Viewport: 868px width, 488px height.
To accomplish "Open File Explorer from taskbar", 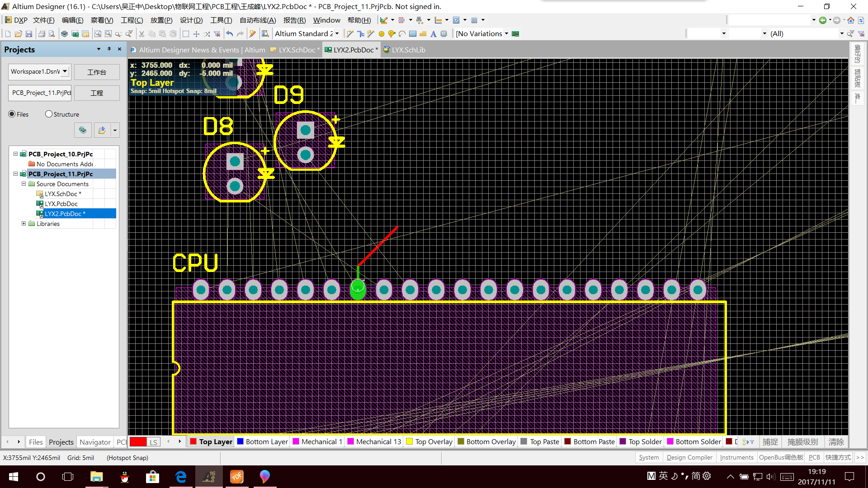I will pyautogui.click(x=97, y=477).
